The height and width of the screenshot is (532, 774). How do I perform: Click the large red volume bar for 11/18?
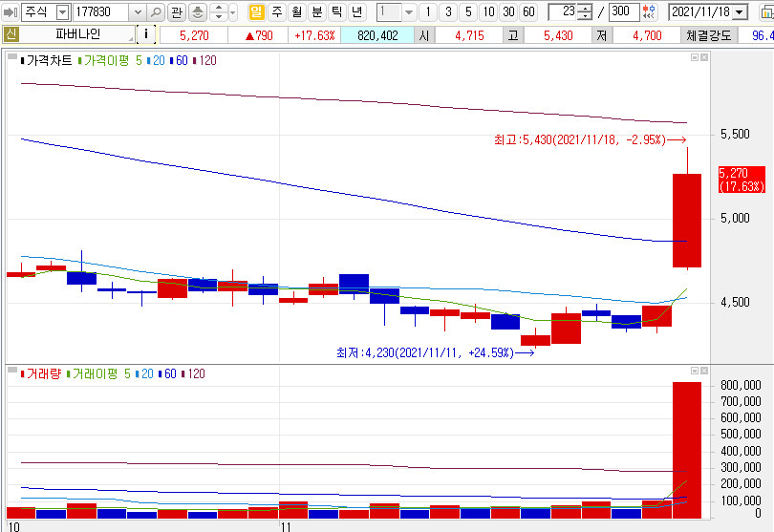[687, 450]
